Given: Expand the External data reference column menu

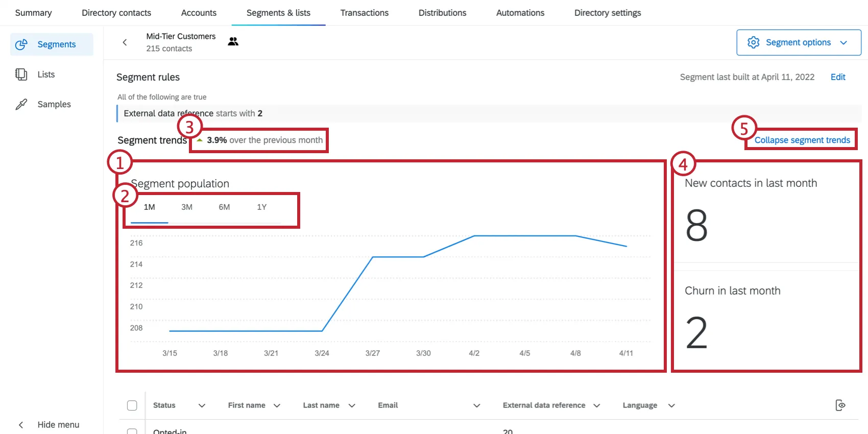Looking at the screenshot, I should pos(596,406).
